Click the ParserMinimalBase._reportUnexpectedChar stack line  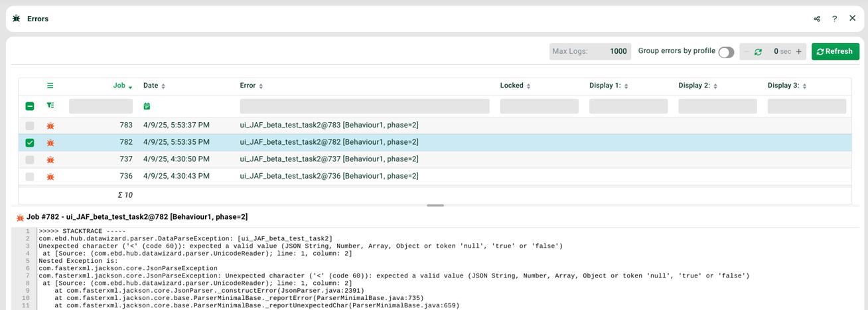pyautogui.click(x=257, y=305)
